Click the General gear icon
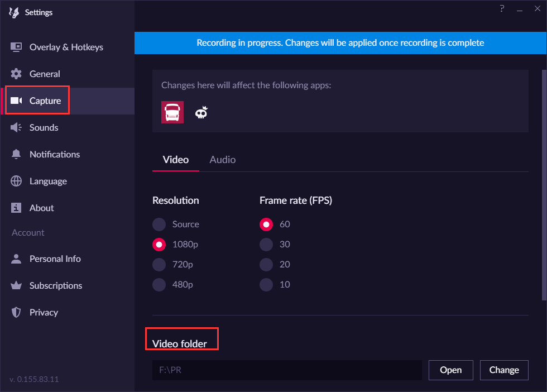 (x=16, y=74)
